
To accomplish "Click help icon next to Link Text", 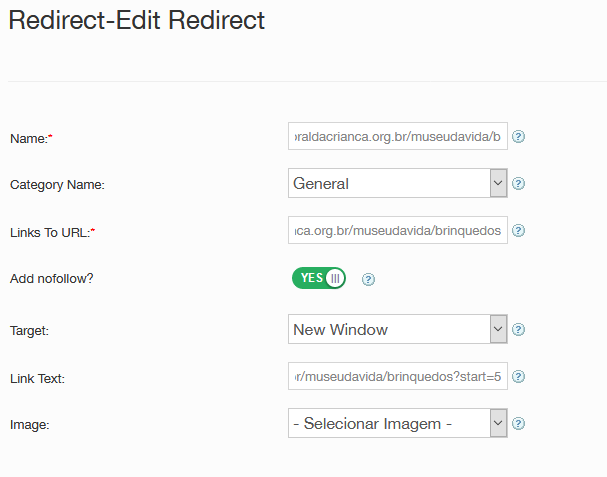I will (x=519, y=377).
